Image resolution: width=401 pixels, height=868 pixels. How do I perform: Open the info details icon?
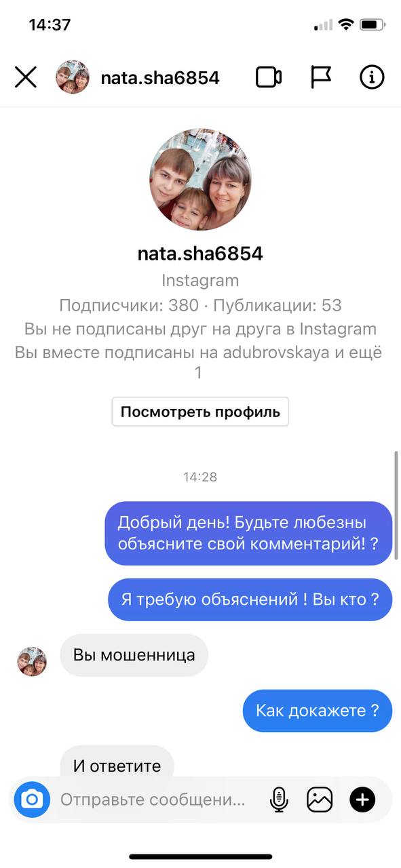click(x=372, y=77)
